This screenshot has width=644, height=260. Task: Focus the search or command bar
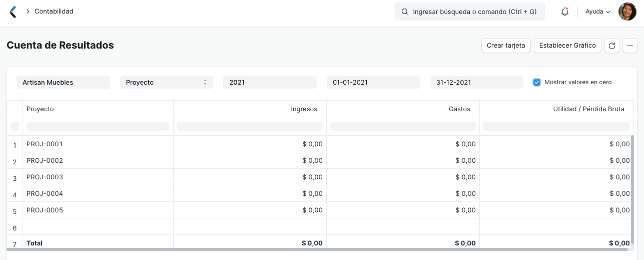coord(469,12)
